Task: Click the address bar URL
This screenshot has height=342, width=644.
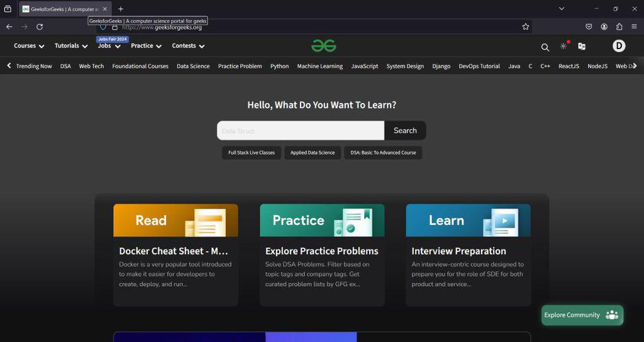Action: click(x=162, y=27)
